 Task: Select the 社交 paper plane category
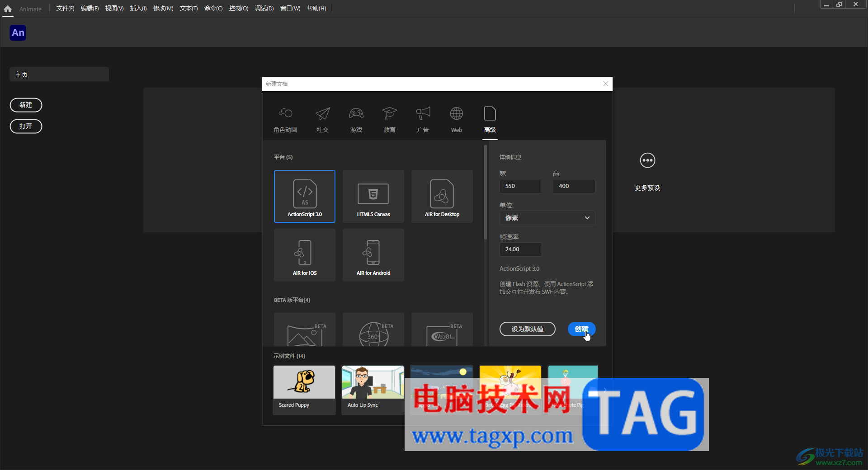[323, 120]
